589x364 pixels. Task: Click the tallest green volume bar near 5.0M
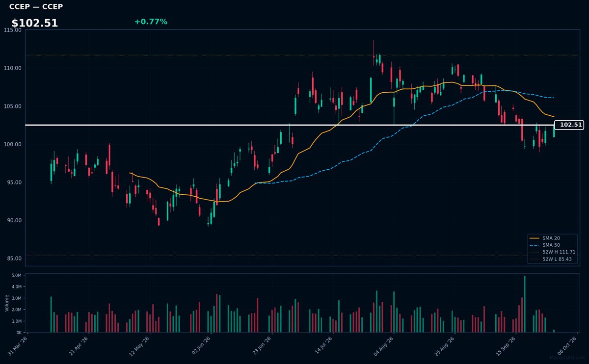[525, 304]
